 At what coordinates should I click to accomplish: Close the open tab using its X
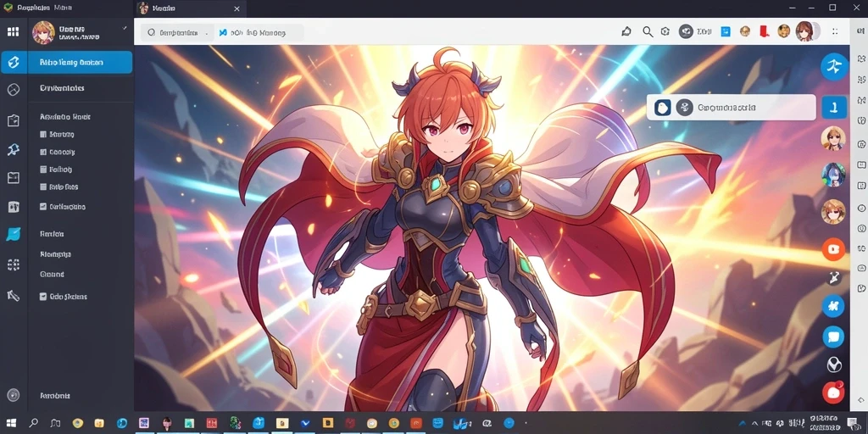click(x=237, y=8)
